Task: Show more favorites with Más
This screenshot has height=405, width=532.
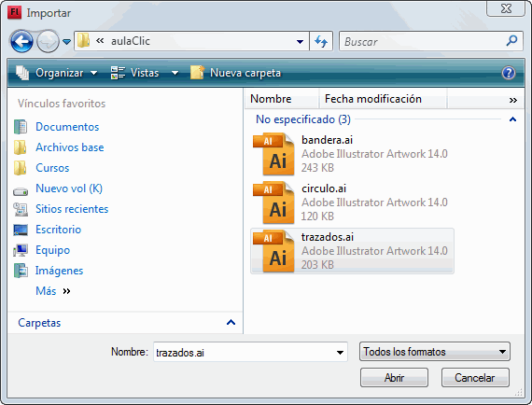Action: (52, 291)
